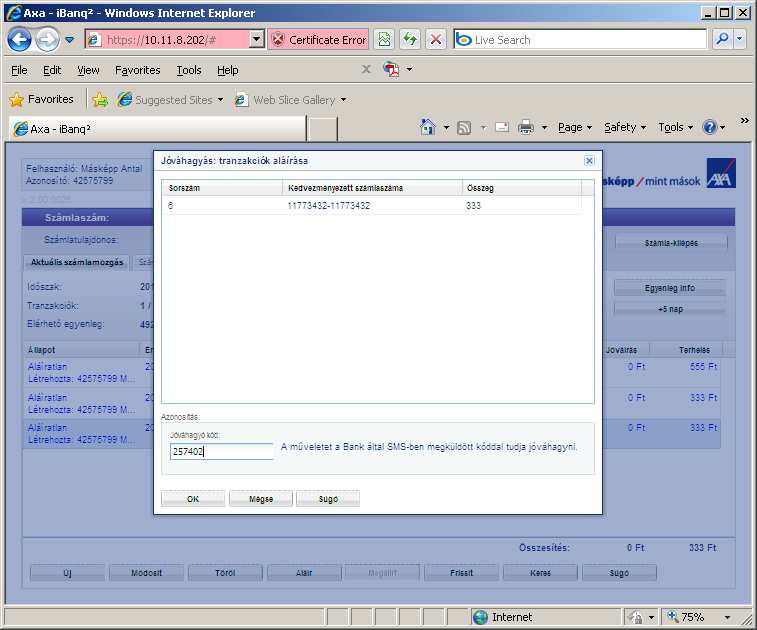Close the Jóváhagyás dialog with X
This screenshot has width=757, height=630.
[x=589, y=160]
